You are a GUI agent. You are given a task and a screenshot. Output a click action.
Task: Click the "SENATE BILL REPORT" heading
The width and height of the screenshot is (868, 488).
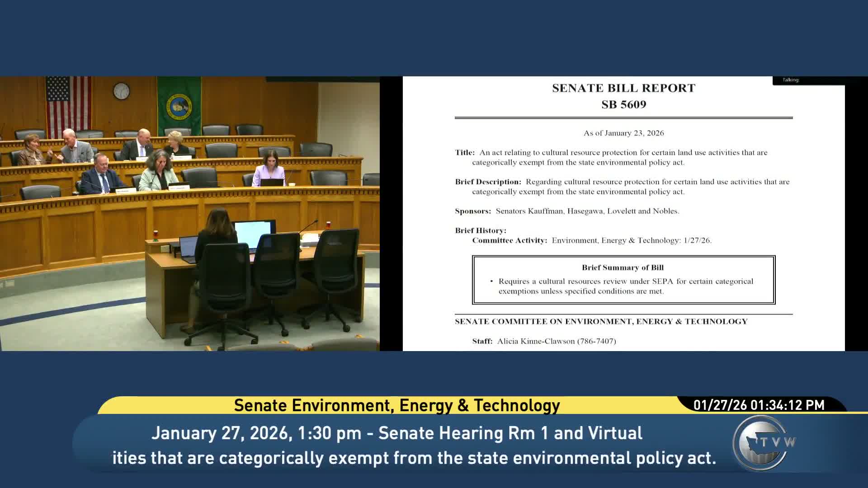pyautogui.click(x=623, y=88)
